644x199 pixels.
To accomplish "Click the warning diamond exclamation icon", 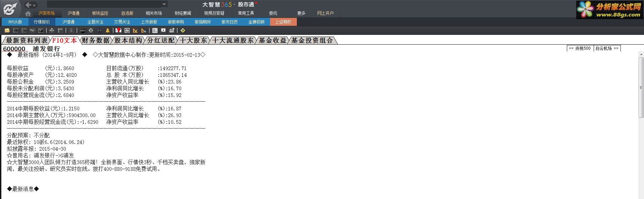I will (91, 31).
